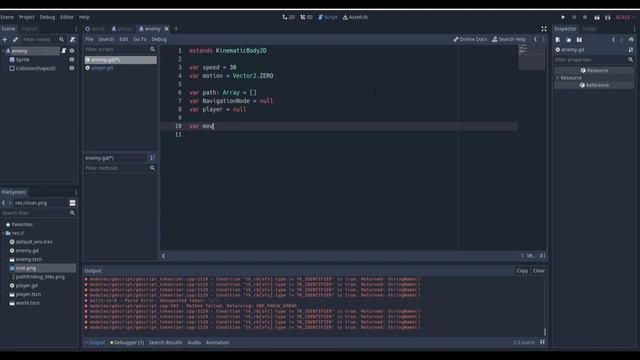Add a new scene tab
This screenshot has width=640, height=360.
point(176,29)
